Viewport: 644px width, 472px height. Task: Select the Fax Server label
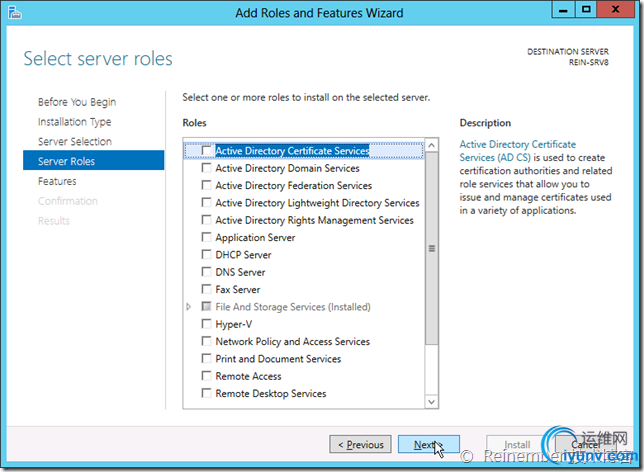pos(238,289)
